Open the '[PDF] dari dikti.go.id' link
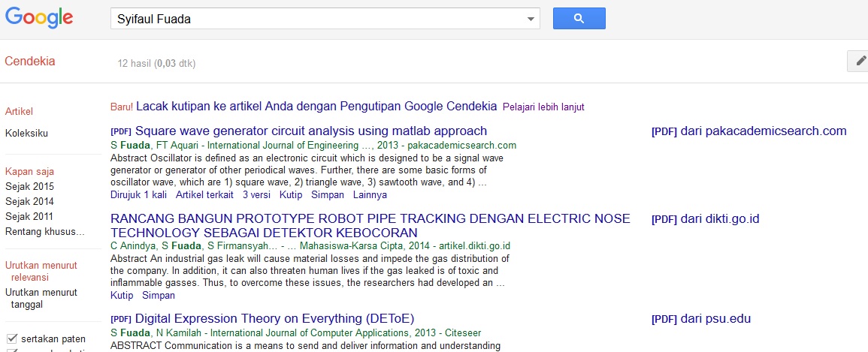This screenshot has width=868, height=352. pyautogui.click(x=705, y=219)
